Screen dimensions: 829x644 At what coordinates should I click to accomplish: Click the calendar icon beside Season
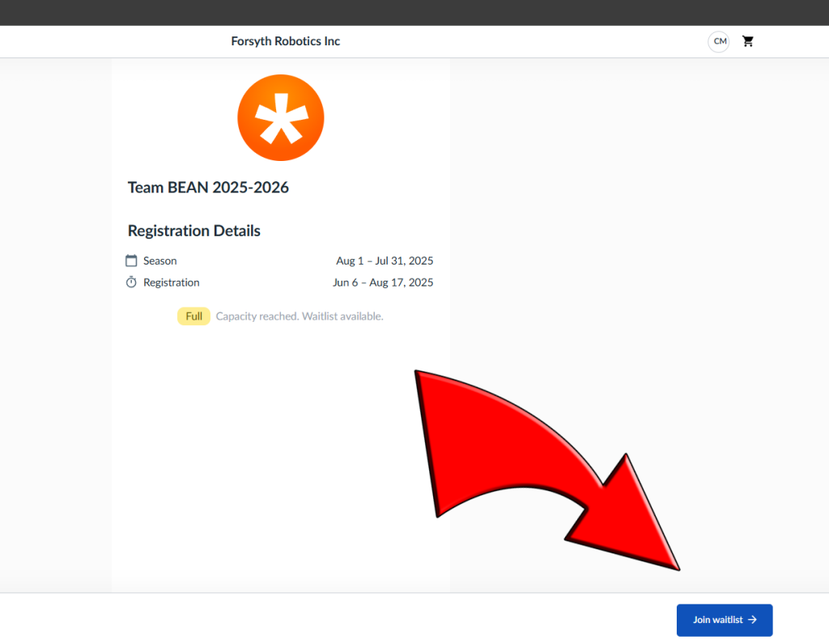tap(131, 261)
